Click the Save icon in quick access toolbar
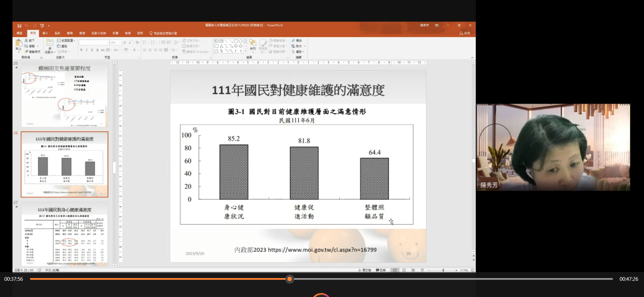 [19, 26]
